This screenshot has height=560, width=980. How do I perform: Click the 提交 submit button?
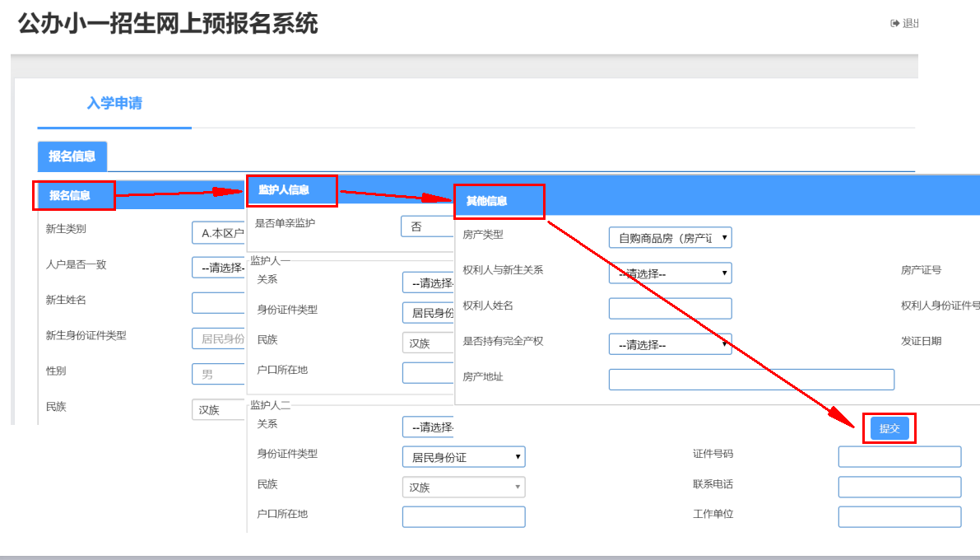click(889, 428)
